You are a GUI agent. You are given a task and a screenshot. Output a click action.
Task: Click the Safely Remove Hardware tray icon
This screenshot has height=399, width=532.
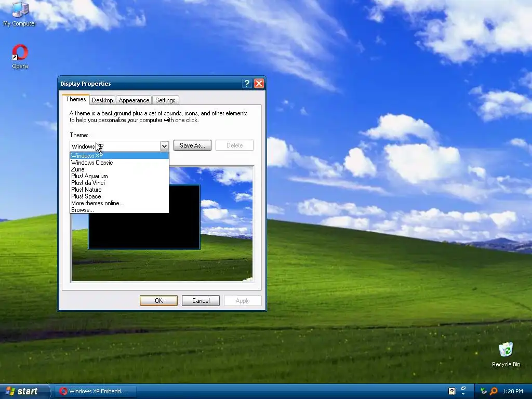[x=484, y=391]
